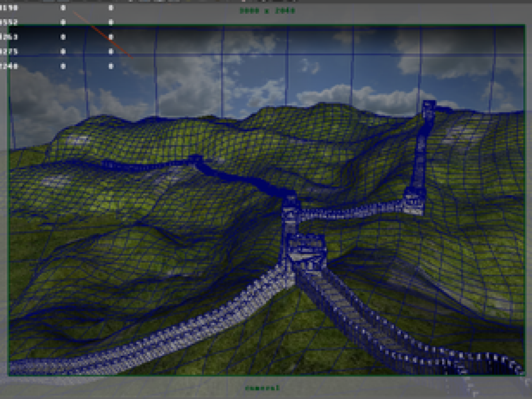Screen dimensions: 532x399
Task: Select the small watchtower at the base of the steep wall
Action: click(x=414, y=201)
